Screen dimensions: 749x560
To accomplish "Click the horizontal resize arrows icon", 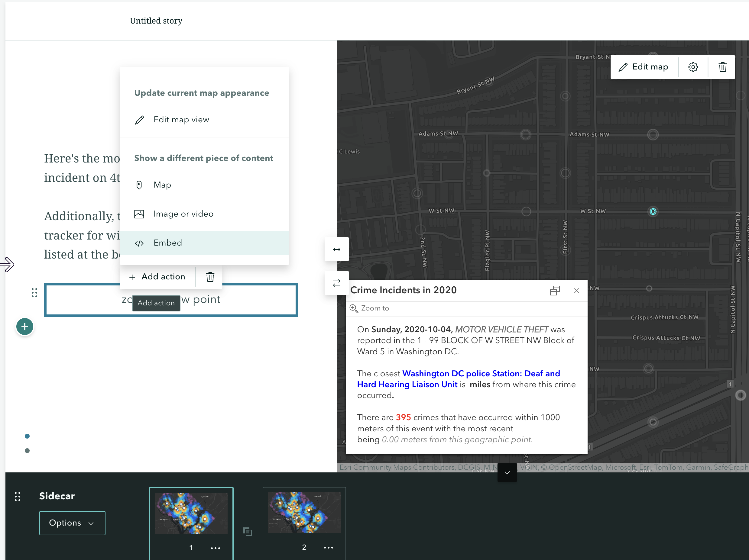I will 336,249.
